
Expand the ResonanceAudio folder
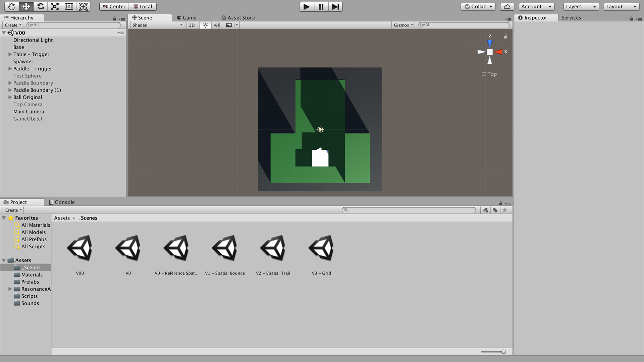pos(10,289)
